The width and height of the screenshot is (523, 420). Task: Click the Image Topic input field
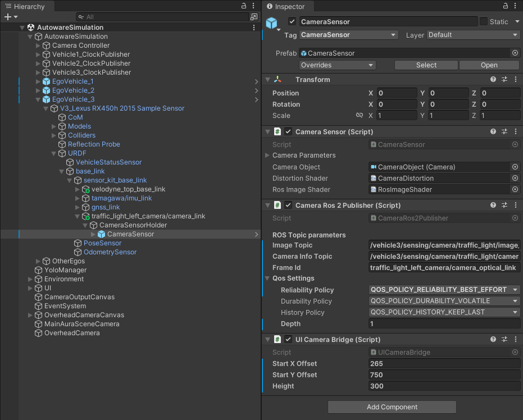[444, 245]
